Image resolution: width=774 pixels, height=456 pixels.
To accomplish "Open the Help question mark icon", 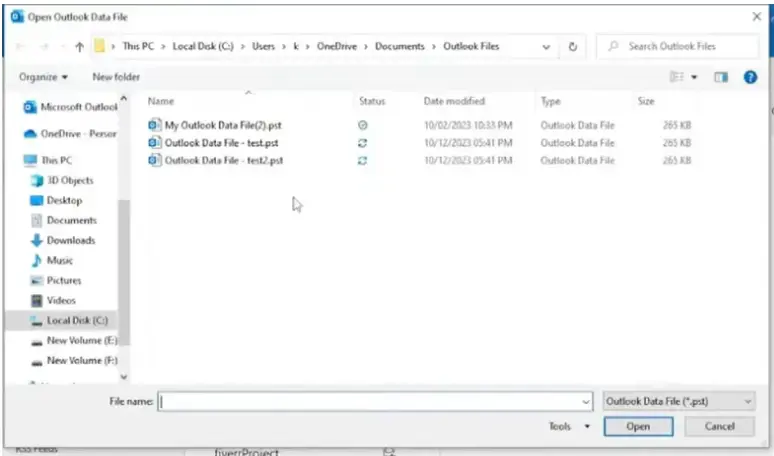I will coord(750,77).
